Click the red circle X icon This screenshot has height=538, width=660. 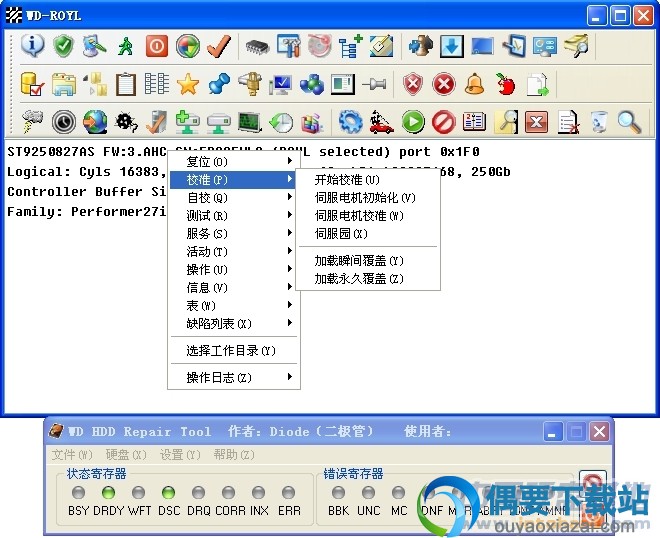pos(444,84)
